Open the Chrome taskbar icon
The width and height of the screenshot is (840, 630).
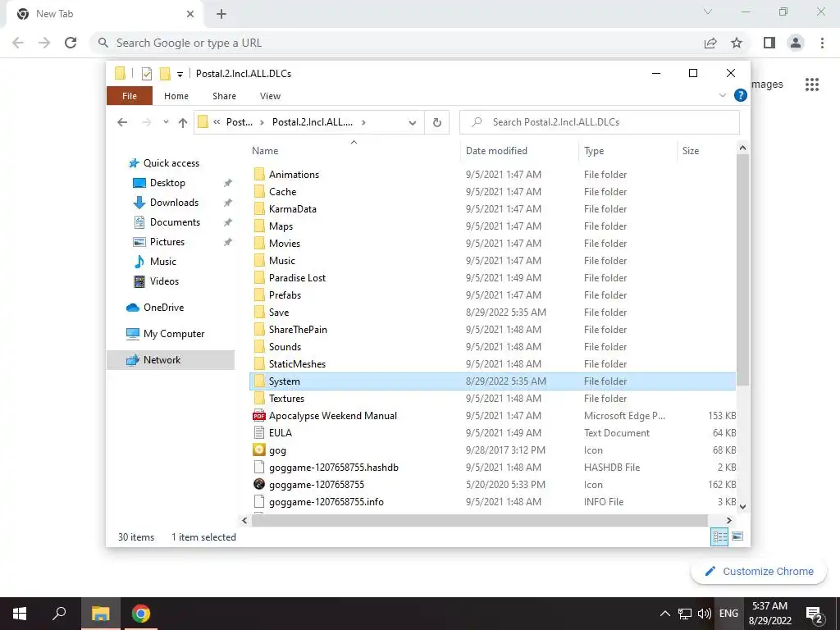[141, 614]
